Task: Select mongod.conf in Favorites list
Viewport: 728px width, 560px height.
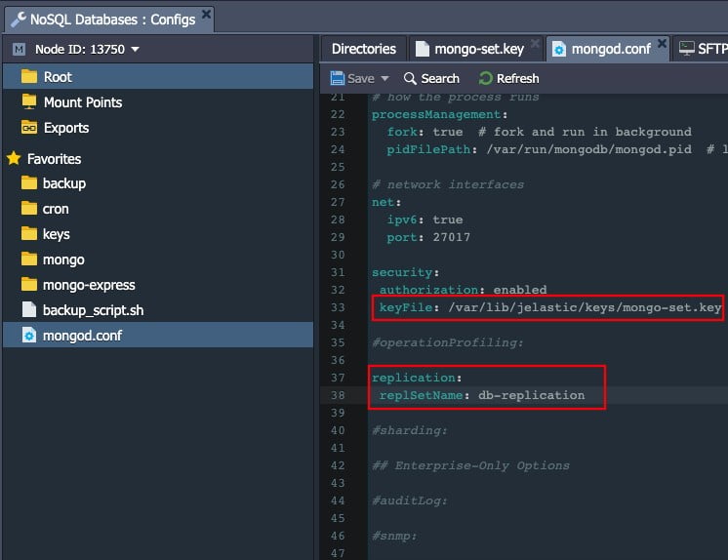Action: pos(158,335)
